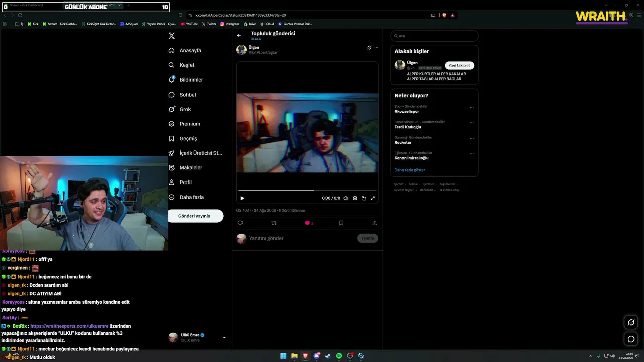Click the Ara search field
The width and height of the screenshot is (644, 362).
[435, 36]
